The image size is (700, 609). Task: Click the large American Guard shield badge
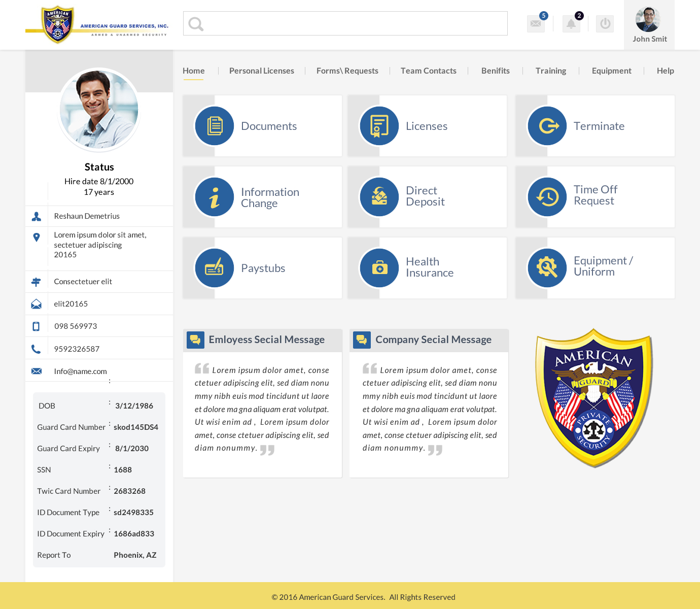[x=594, y=398]
